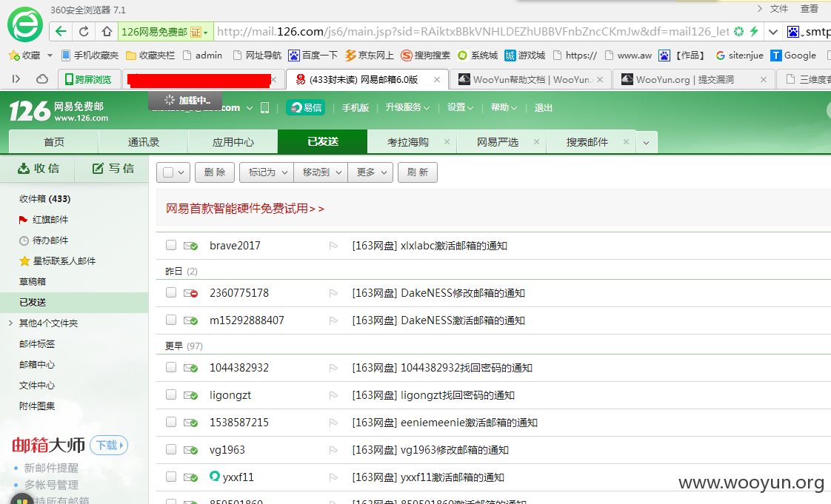Screen dimensions: 831x504
Task: Go back using the browser back arrow
Action: coord(61,31)
